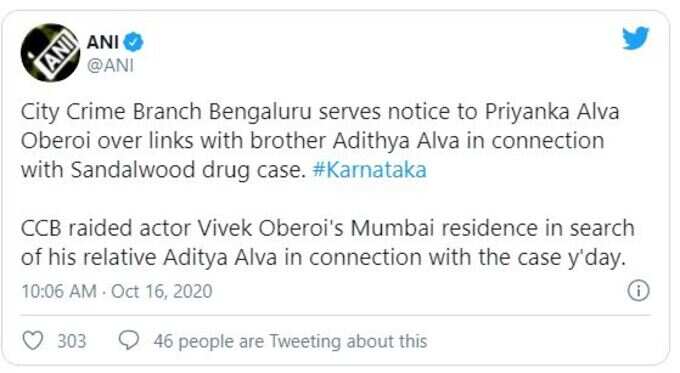The width and height of the screenshot is (680, 373).
Task: Click the paragraph starting 'CCB raided actor'
Action: click(x=327, y=243)
